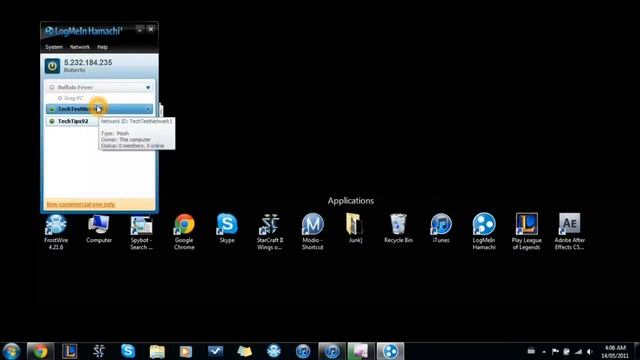Select the StarCraft II desktop icon
The image size is (640, 360).
point(270,232)
